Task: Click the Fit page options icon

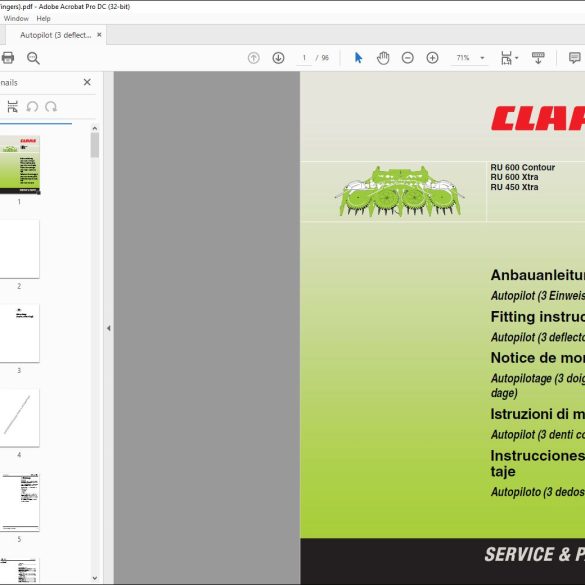Action: click(x=506, y=58)
